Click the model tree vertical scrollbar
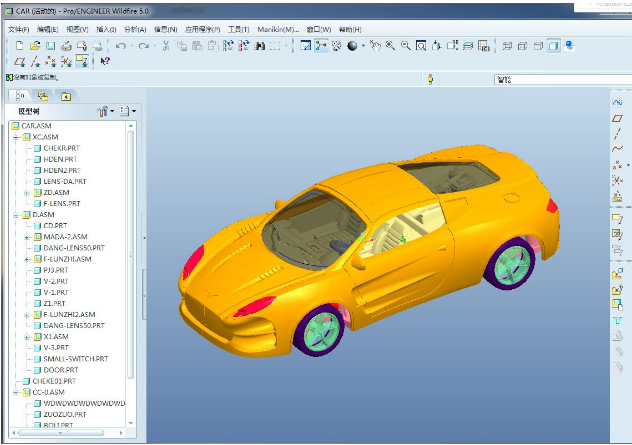632x445 pixels. click(x=132, y=250)
